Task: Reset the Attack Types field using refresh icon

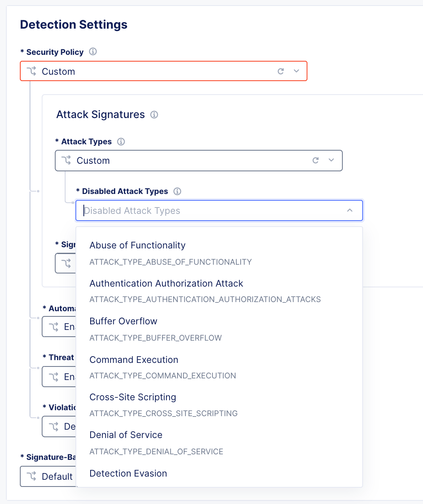Action: (x=316, y=160)
